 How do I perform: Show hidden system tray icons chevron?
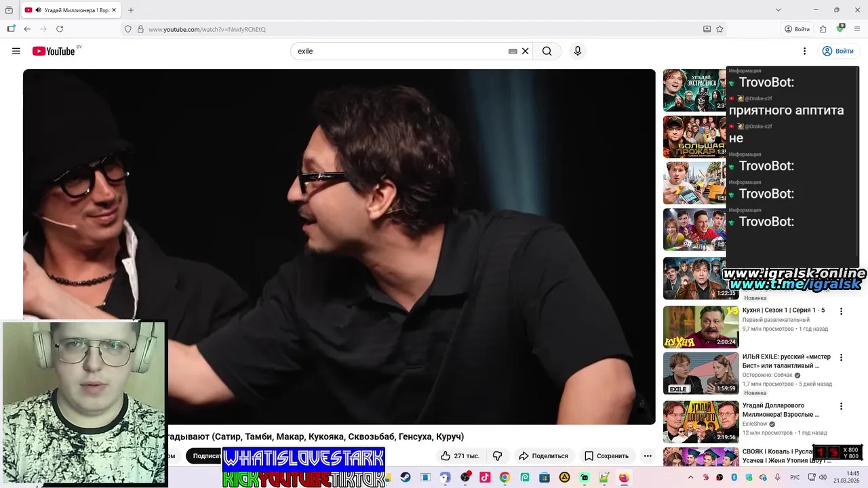click(x=690, y=477)
